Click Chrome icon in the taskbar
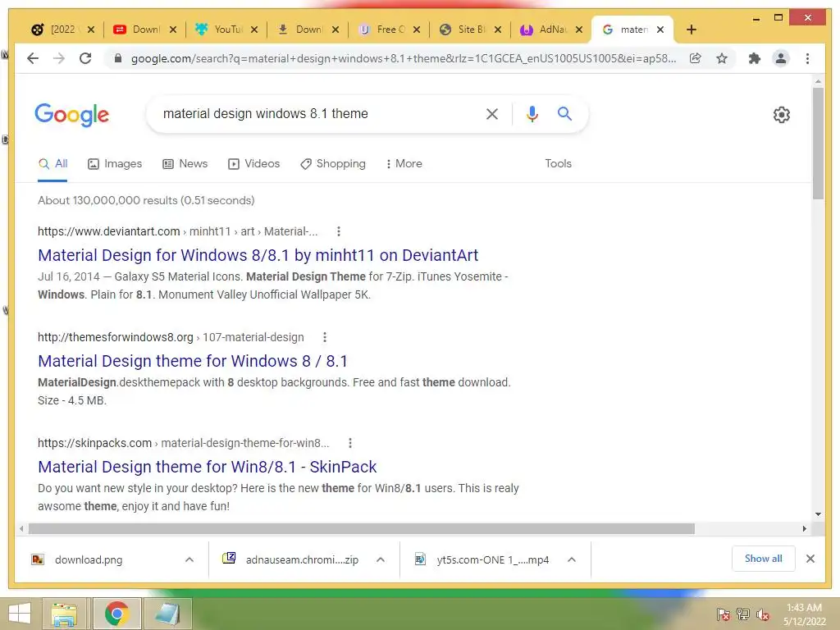The width and height of the screenshot is (840, 630). (117, 614)
